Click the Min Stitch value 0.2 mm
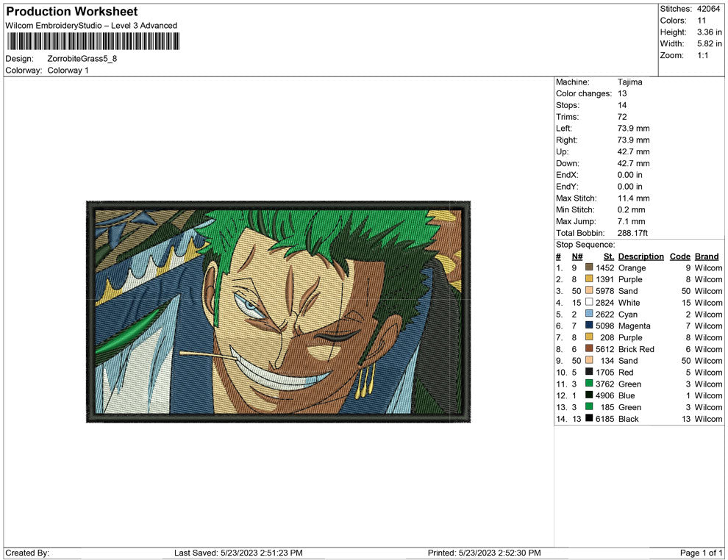 [631, 209]
